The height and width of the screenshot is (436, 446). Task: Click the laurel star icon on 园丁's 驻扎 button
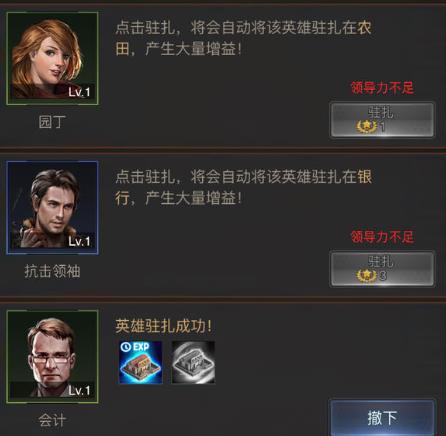pos(366,127)
